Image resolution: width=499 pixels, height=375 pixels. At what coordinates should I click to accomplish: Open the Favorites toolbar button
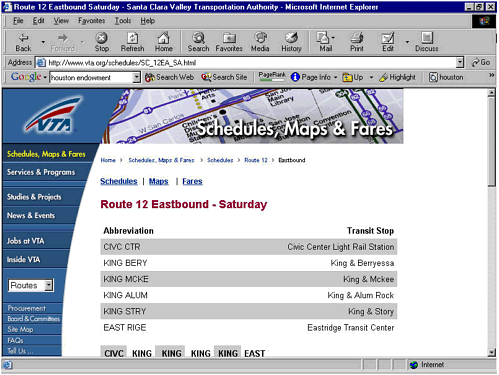pyautogui.click(x=229, y=42)
